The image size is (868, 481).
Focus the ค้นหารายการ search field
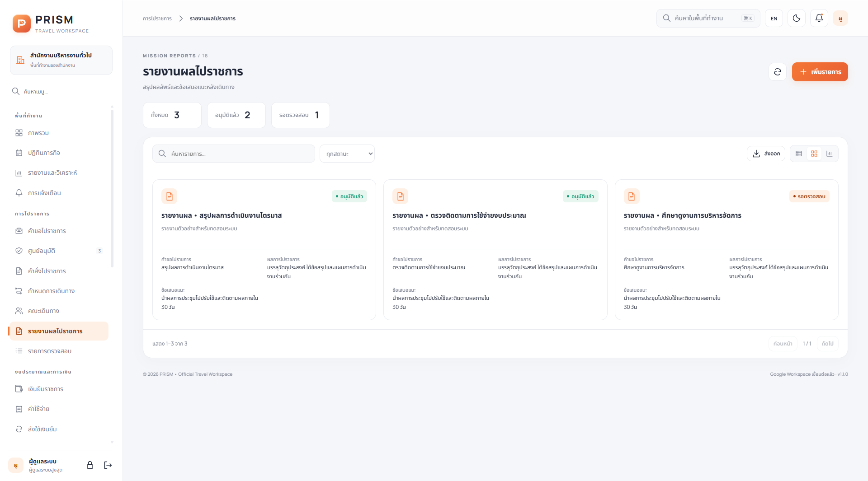pyautogui.click(x=234, y=154)
